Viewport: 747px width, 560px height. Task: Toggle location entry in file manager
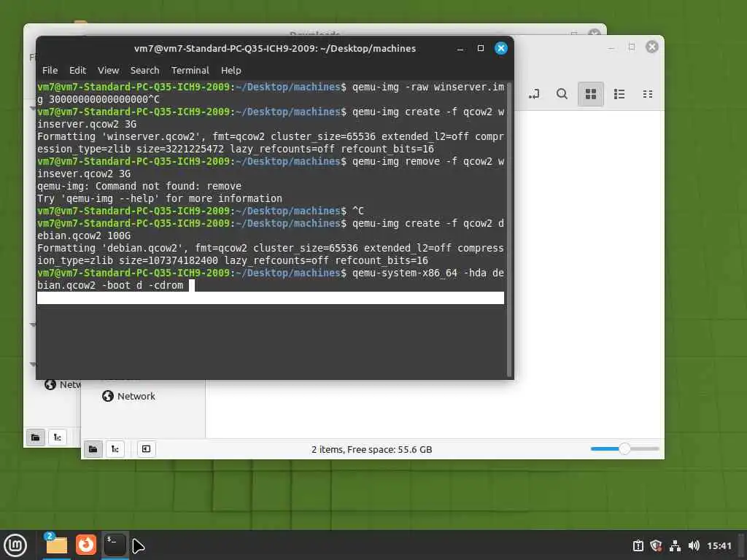point(533,94)
